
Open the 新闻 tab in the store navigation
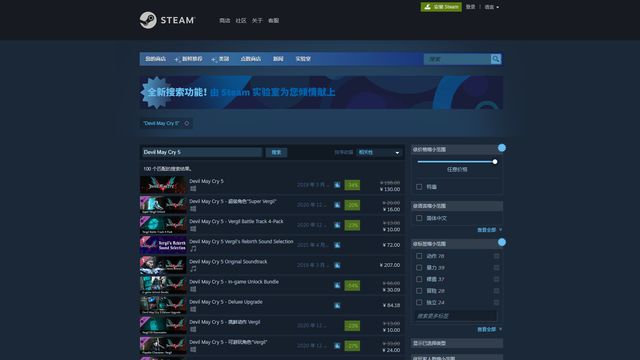point(278,59)
